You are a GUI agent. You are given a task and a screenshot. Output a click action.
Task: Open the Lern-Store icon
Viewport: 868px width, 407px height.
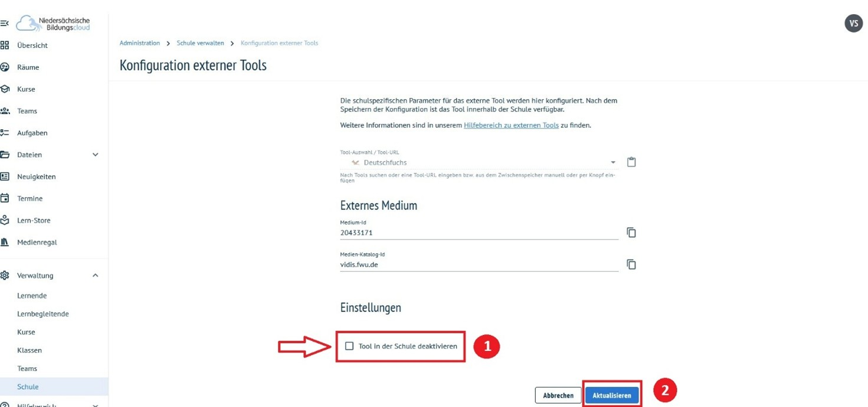click(5, 220)
